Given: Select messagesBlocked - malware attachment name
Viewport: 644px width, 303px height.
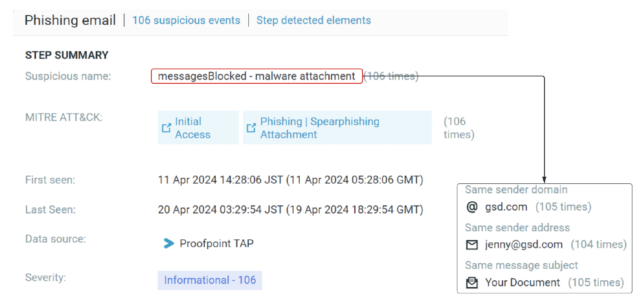Looking at the screenshot, I should click(257, 76).
